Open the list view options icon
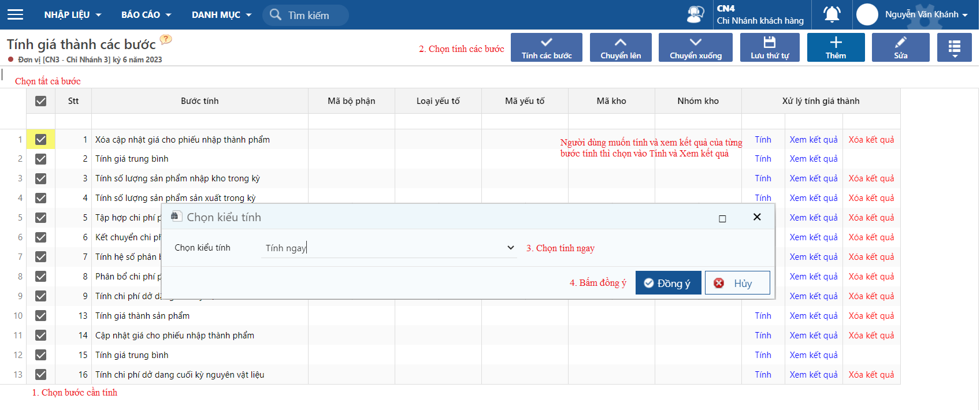Screen dimensions: 980x410 click(955, 47)
